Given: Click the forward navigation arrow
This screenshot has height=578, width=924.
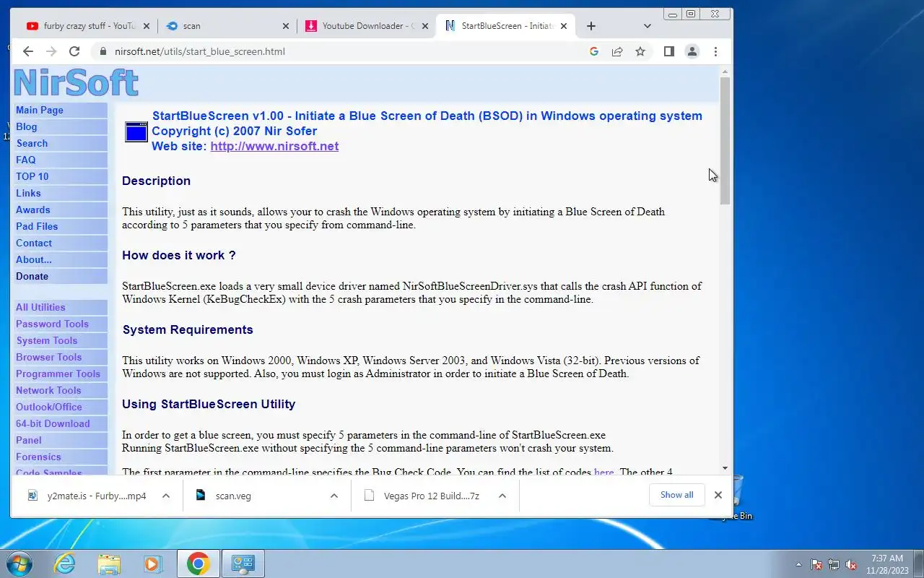Looking at the screenshot, I should [51, 51].
